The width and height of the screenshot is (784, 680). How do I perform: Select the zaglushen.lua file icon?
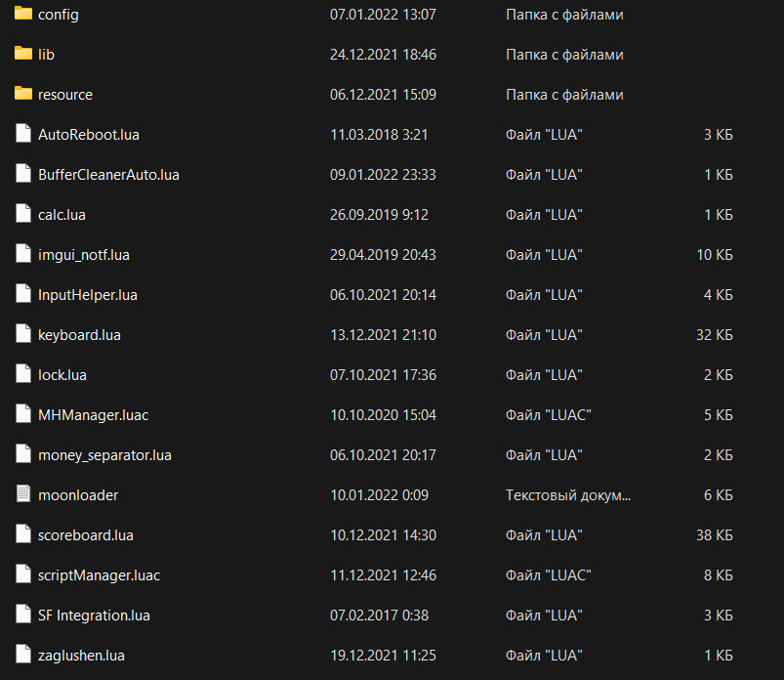click(x=23, y=654)
